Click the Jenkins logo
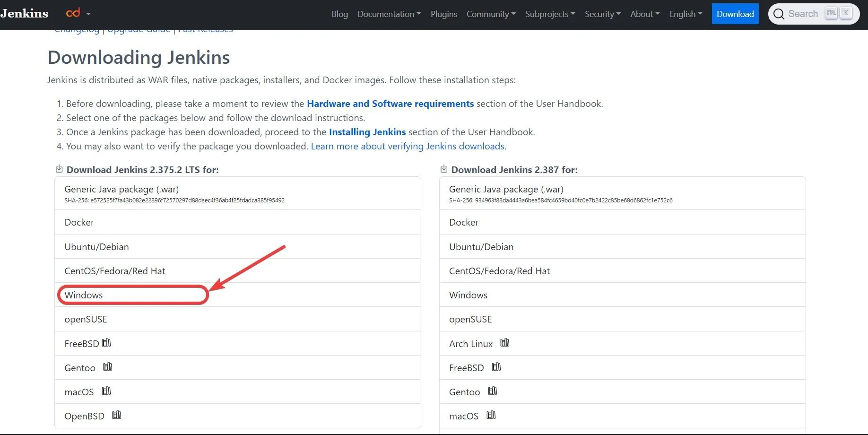The height and width of the screenshot is (435, 868). (x=24, y=13)
